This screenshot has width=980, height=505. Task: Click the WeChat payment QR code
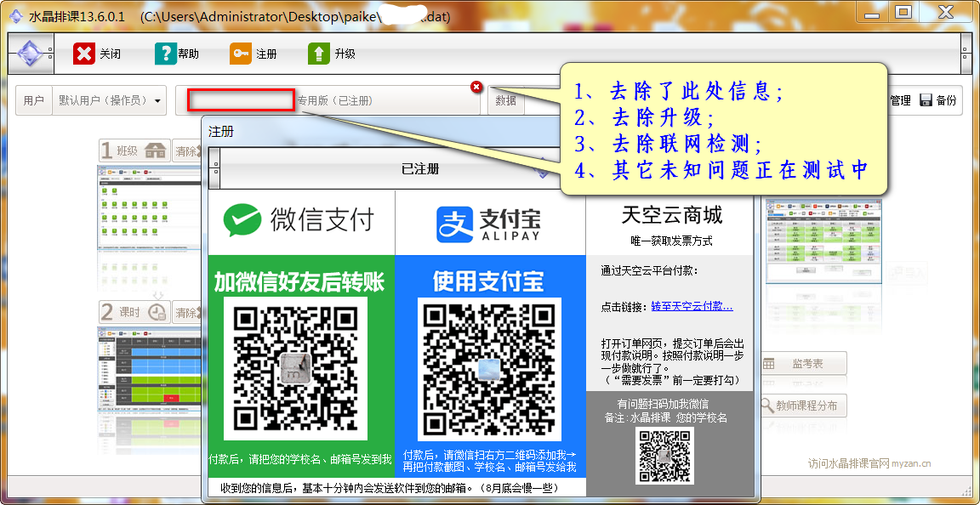tap(295, 367)
